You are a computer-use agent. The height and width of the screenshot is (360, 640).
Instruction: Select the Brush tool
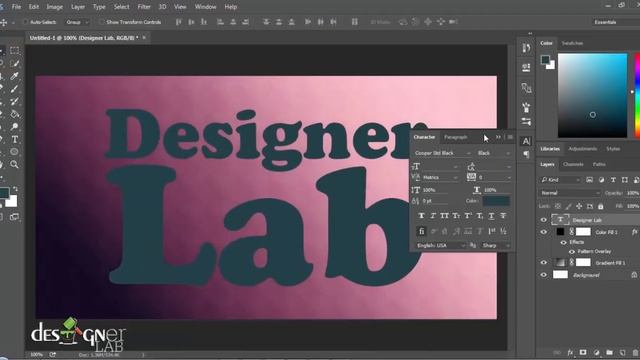click(x=15, y=89)
